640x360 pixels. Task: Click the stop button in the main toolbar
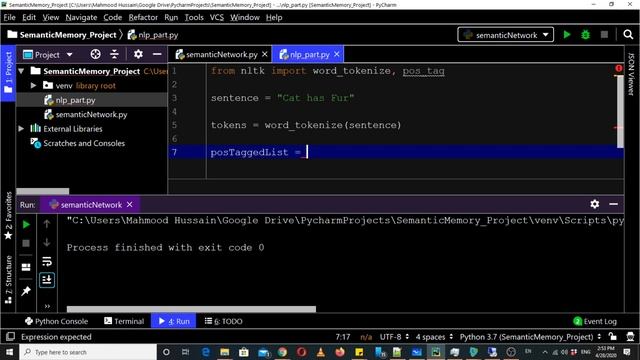coord(604,35)
